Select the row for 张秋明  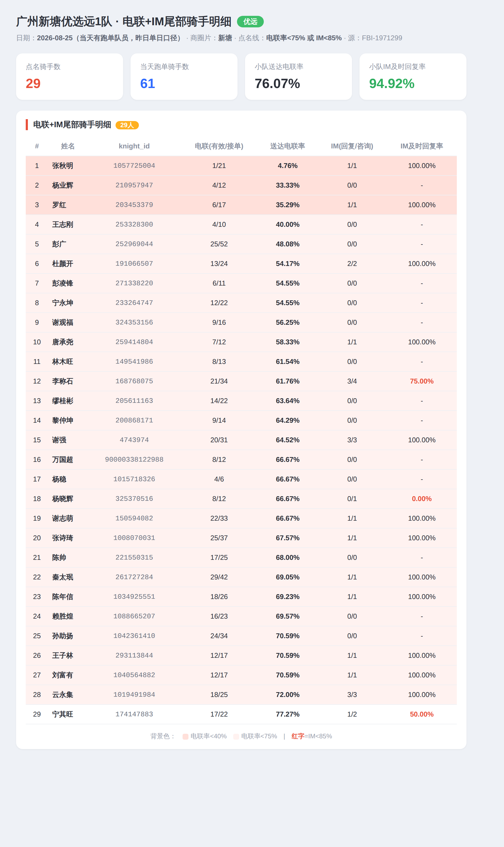click(241, 166)
